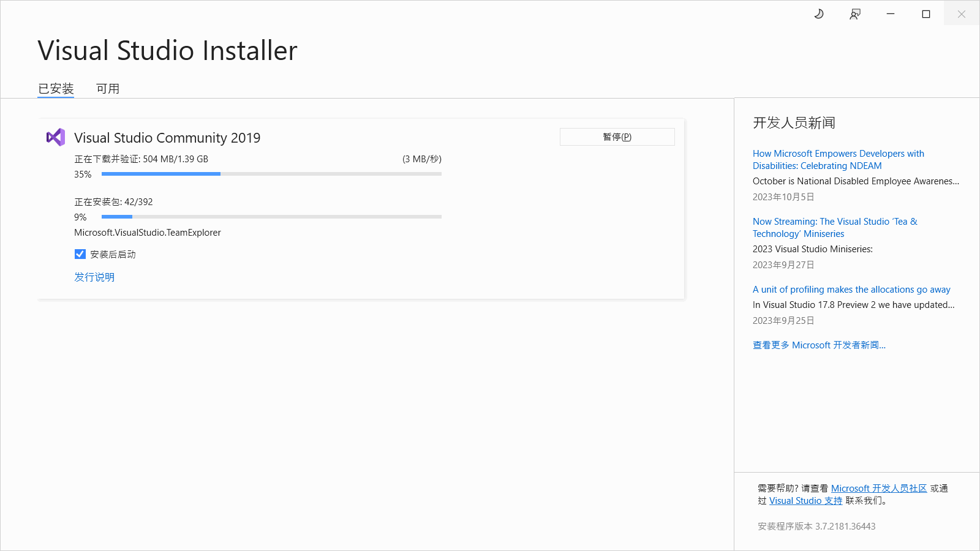Maximize the installer window
980x551 pixels.
click(926, 13)
